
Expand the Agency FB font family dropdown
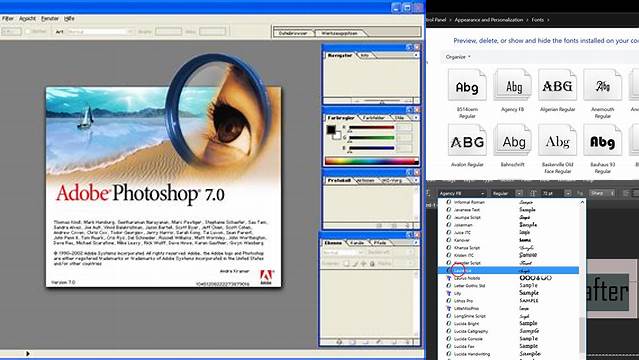tap(462, 193)
